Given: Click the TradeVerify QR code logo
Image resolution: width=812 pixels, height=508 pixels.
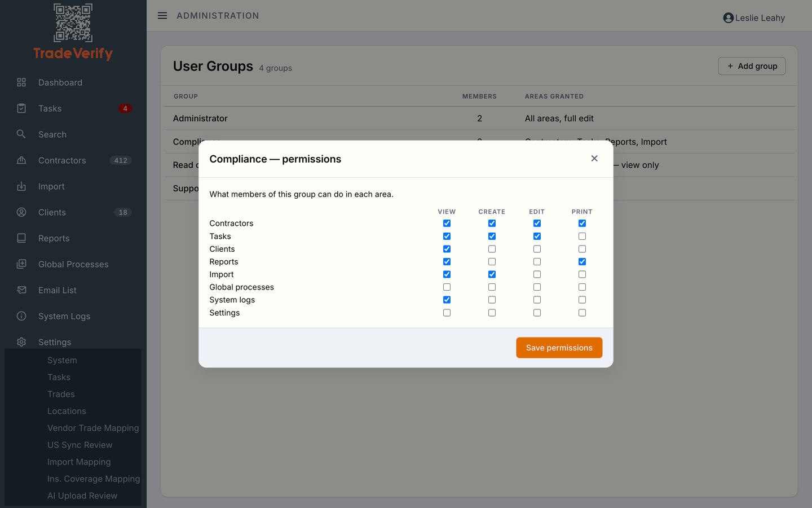Looking at the screenshot, I should coord(73,23).
